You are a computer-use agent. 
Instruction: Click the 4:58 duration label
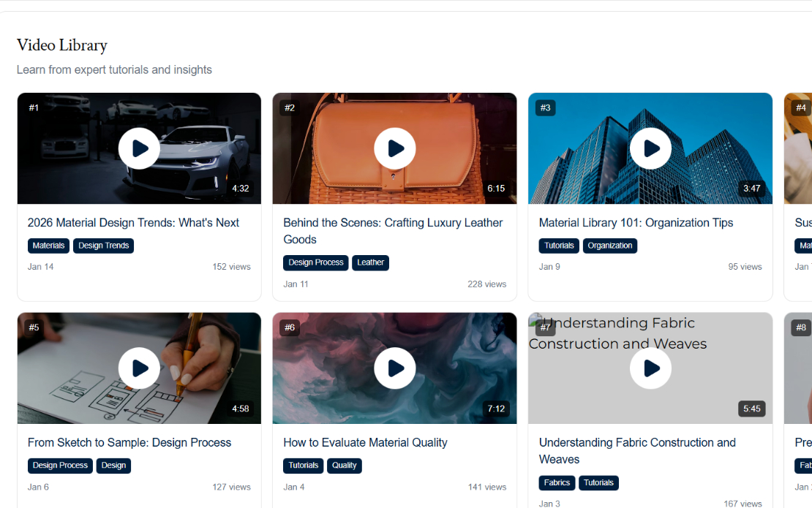coord(240,409)
